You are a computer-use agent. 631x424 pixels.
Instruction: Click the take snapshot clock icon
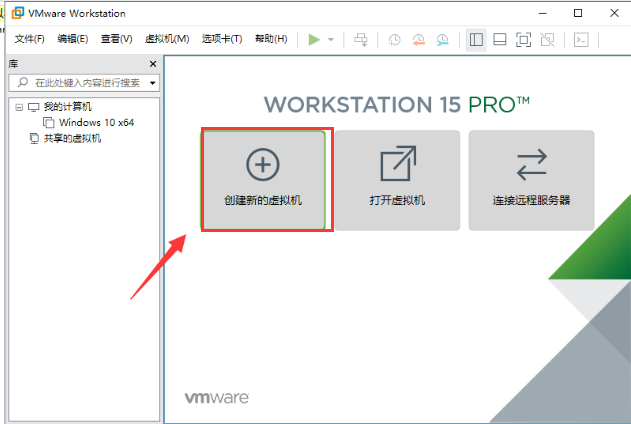(x=395, y=39)
